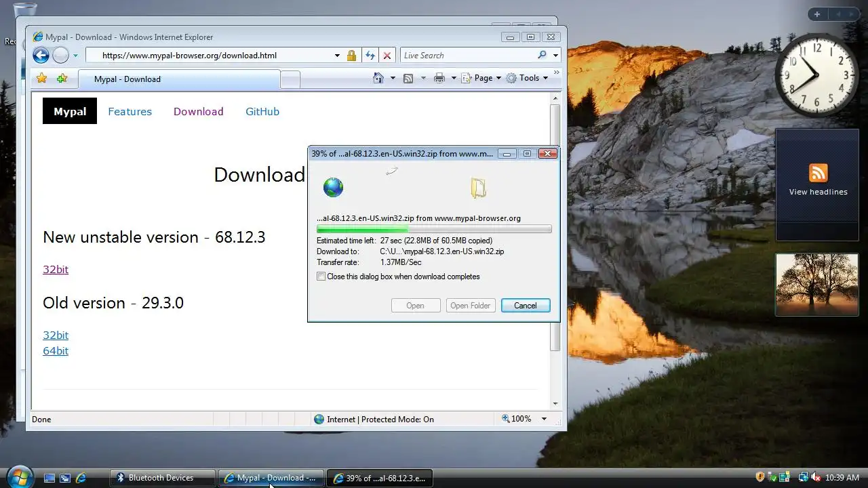The height and width of the screenshot is (488, 868).
Task: Launch Internet Explorer from quick launch
Action: [x=81, y=478]
